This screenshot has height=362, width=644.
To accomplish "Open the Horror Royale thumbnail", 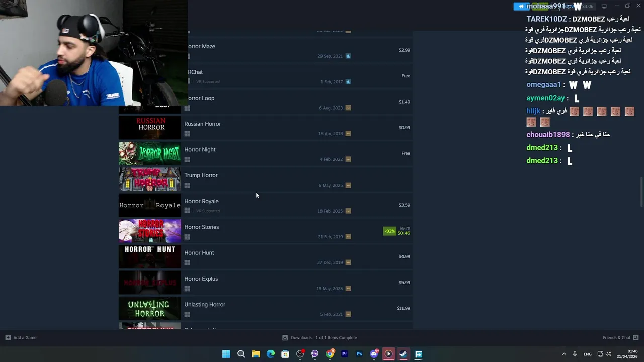I will click(x=149, y=205).
